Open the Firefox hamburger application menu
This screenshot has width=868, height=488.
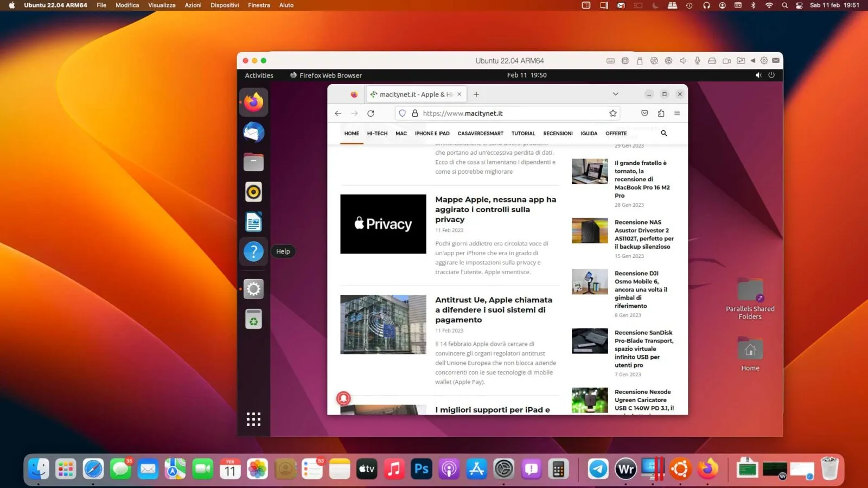(677, 113)
